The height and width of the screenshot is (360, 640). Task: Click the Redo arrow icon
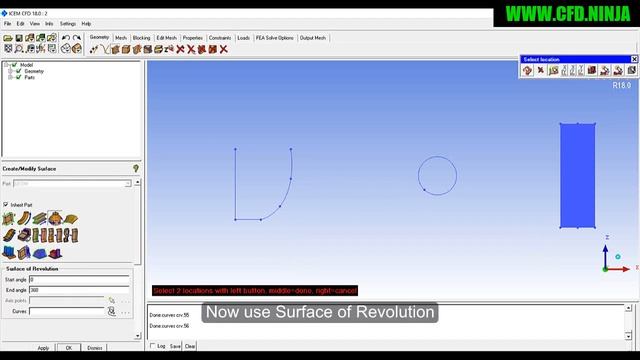77,38
